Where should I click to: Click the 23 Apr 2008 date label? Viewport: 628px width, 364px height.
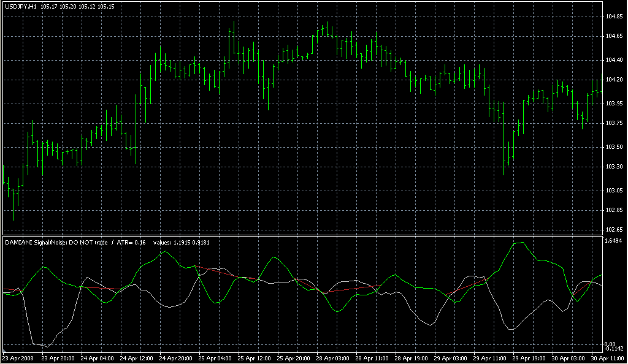point(18,358)
